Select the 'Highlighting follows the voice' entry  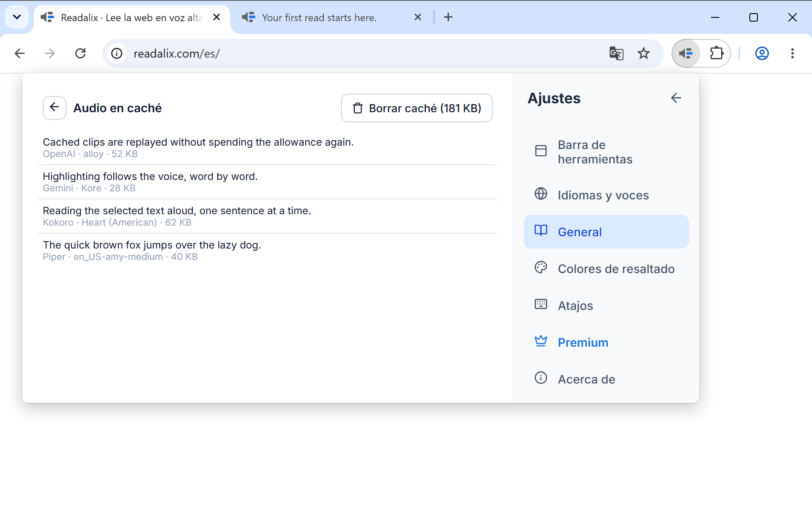pyautogui.click(x=268, y=182)
